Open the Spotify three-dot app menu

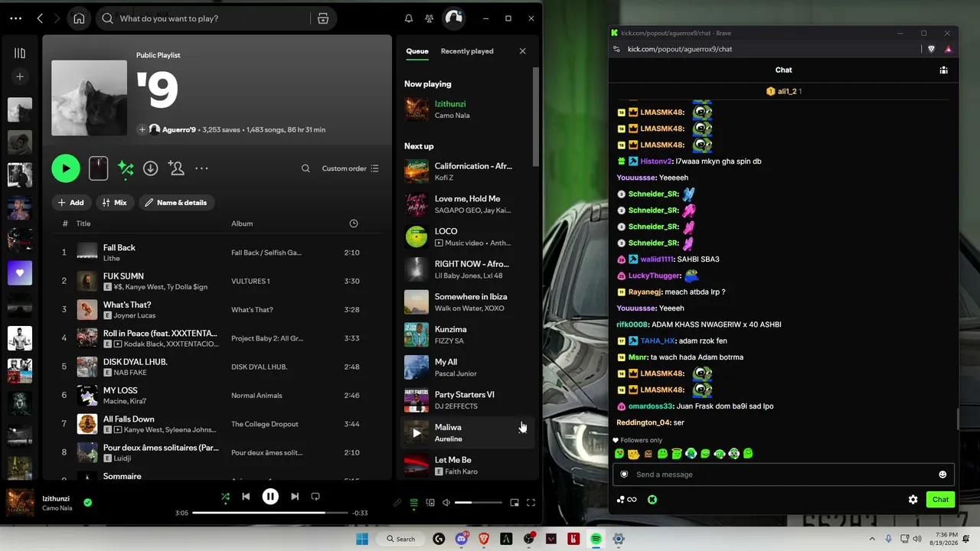pos(16,18)
